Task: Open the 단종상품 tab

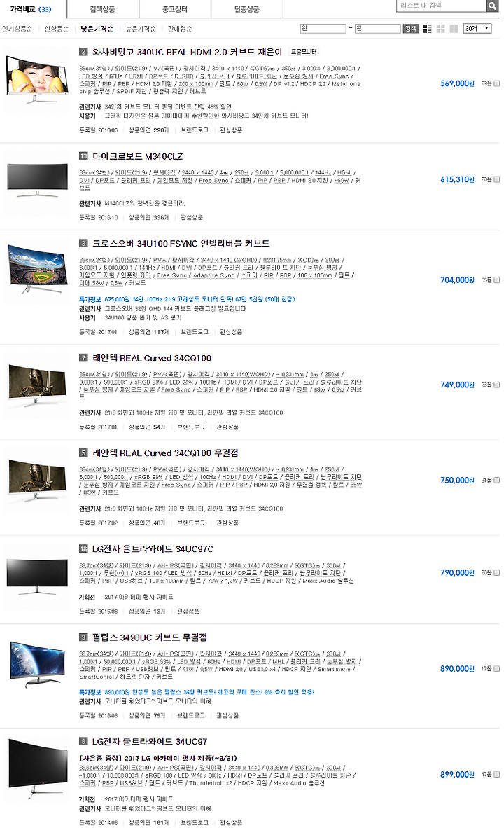Action: click(247, 9)
